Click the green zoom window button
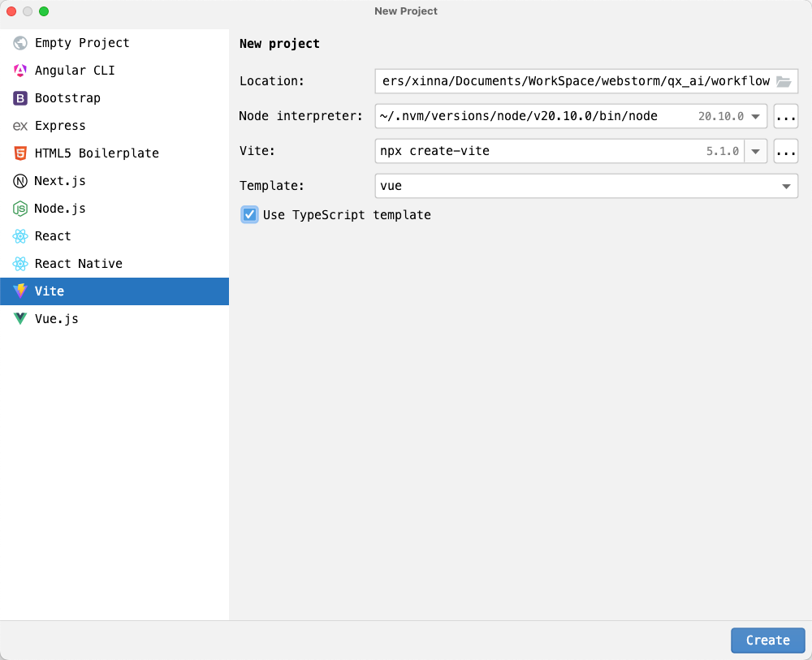The width and height of the screenshot is (812, 660). 44,11
